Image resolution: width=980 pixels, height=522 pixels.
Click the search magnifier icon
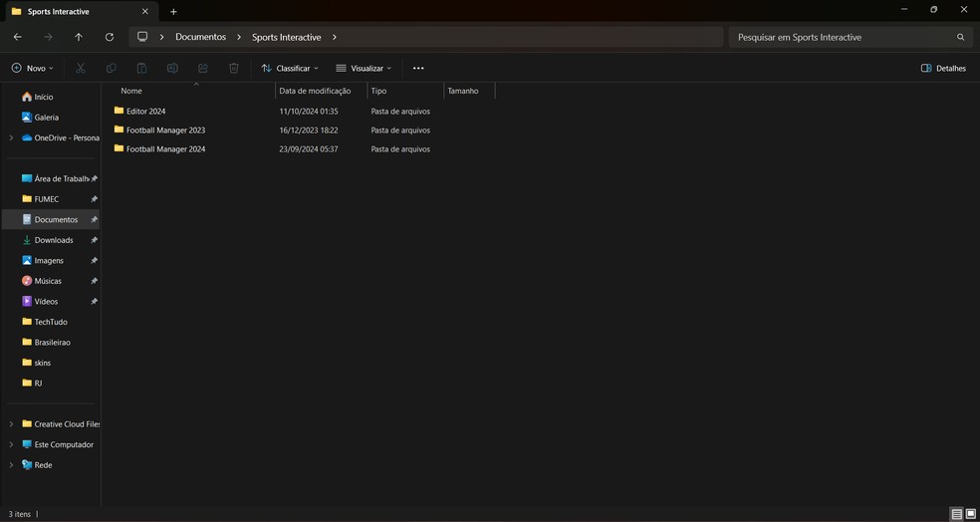click(961, 37)
